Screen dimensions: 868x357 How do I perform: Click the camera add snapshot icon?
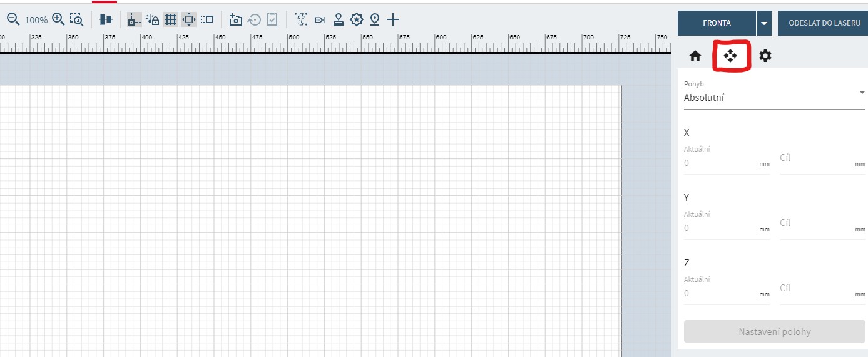pos(235,19)
